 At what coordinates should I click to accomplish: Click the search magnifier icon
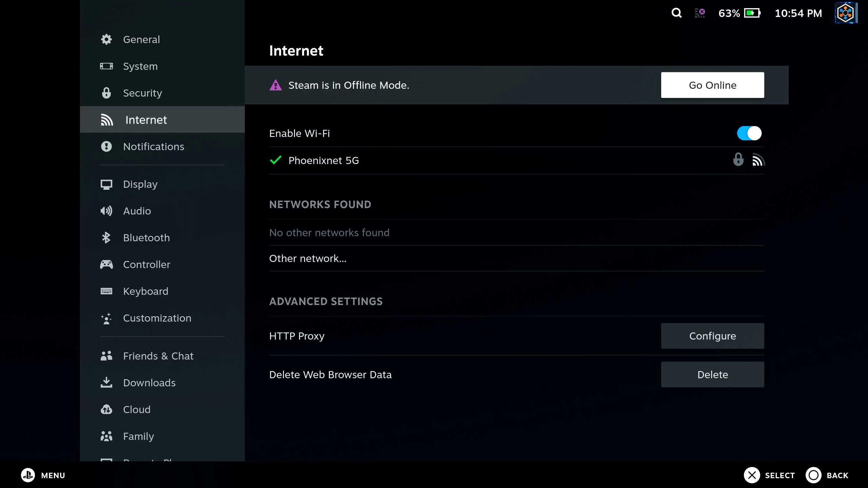click(676, 13)
